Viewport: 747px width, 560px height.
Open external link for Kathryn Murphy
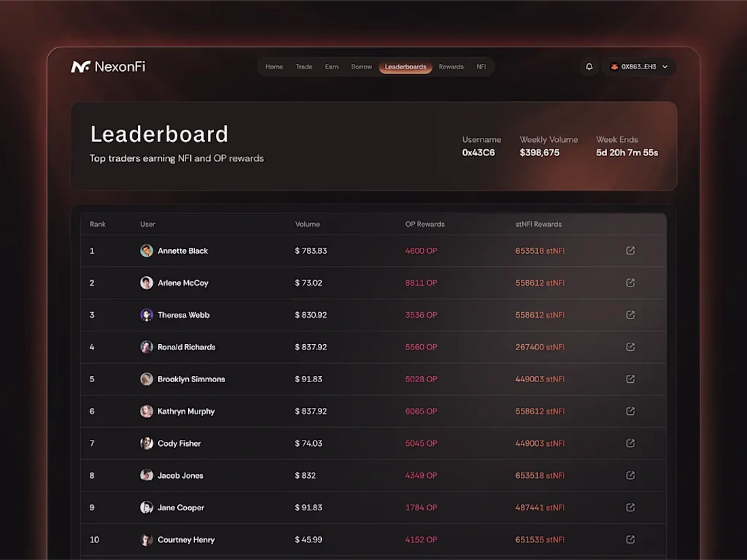(x=630, y=411)
